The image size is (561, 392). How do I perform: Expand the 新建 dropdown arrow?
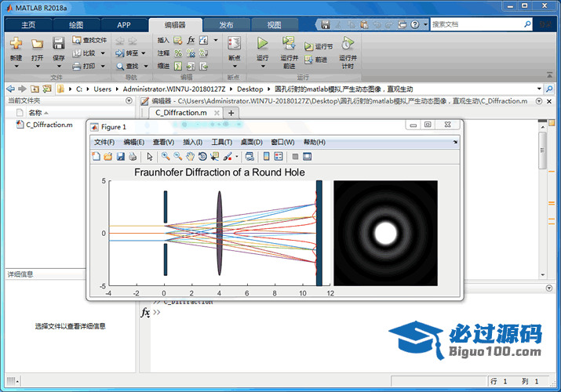(16, 67)
